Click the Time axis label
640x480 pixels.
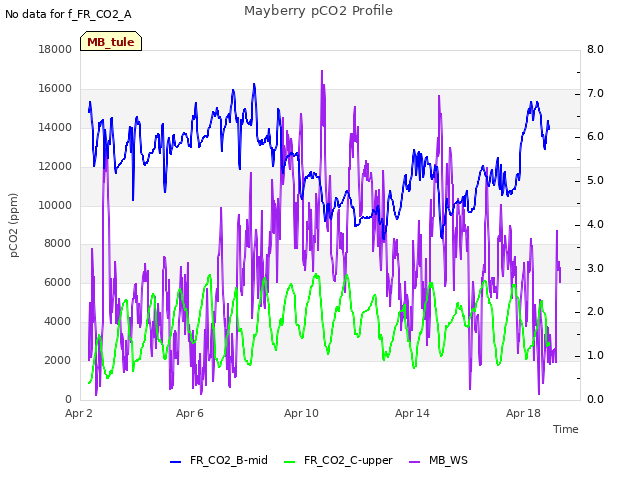pos(566,429)
